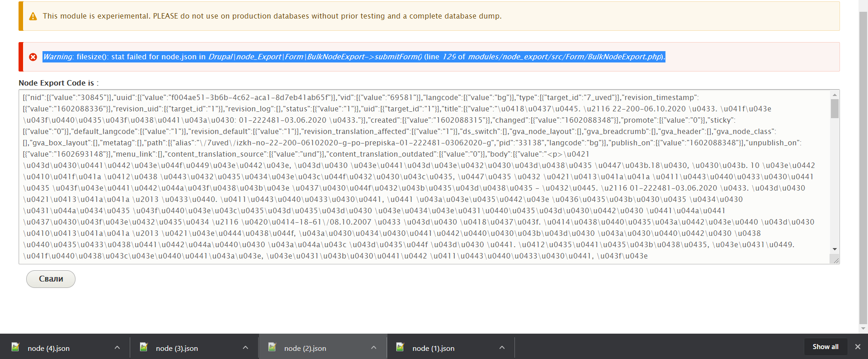The image size is (868, 359).
Task: Click the export code textarea scroll-down arrow
Action: (835, 249)
